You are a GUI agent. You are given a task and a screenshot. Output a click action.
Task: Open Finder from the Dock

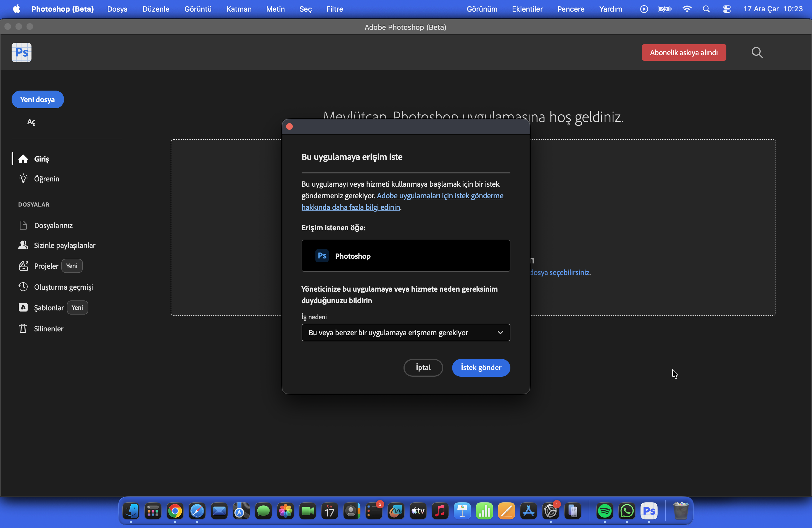(131, 511)
